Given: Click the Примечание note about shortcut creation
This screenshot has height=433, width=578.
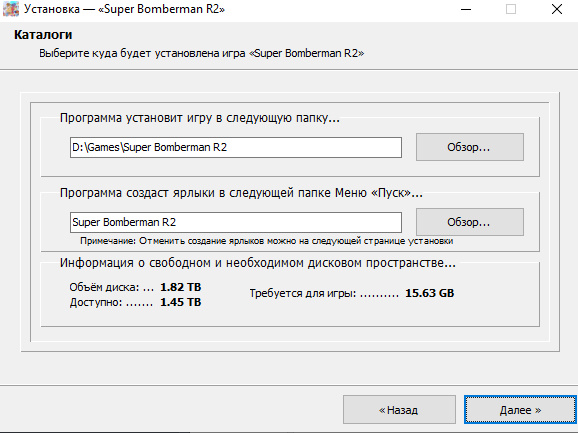Looking at the screenshot, I should 267,241.
